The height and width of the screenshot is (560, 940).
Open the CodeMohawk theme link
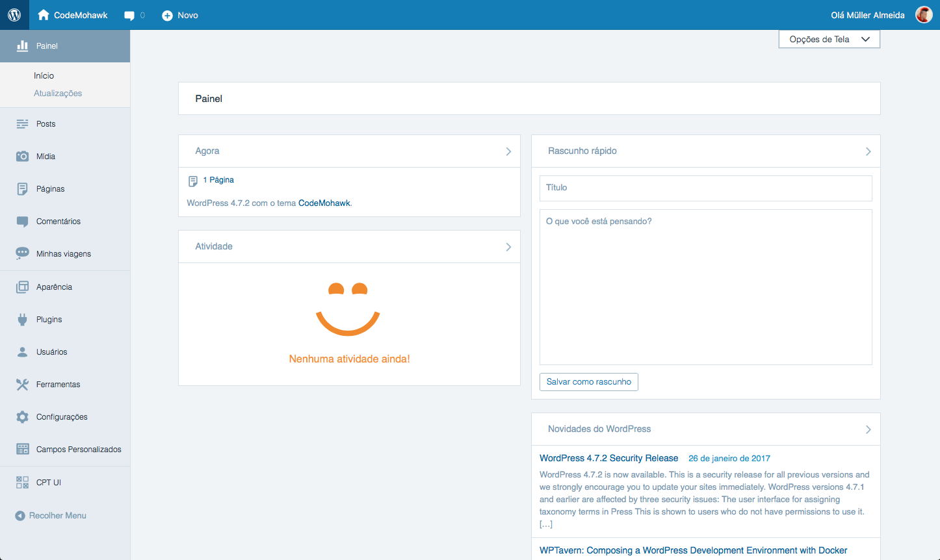pos(324,203)
